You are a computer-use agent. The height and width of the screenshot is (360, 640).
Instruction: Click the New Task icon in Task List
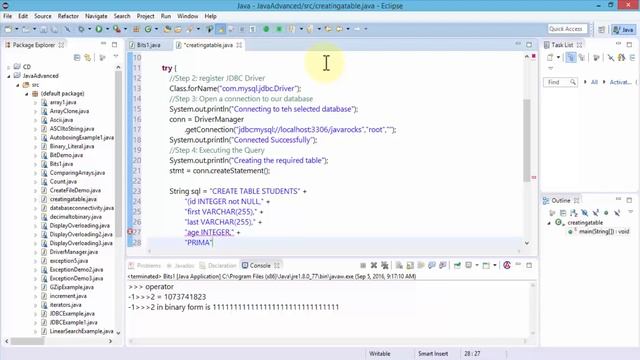pos(550,58)
